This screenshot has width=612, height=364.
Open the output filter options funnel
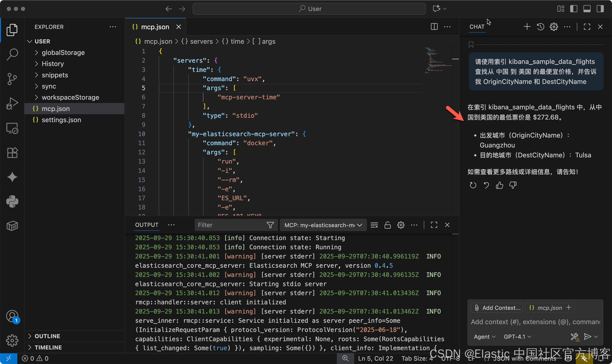pos(270,225)
